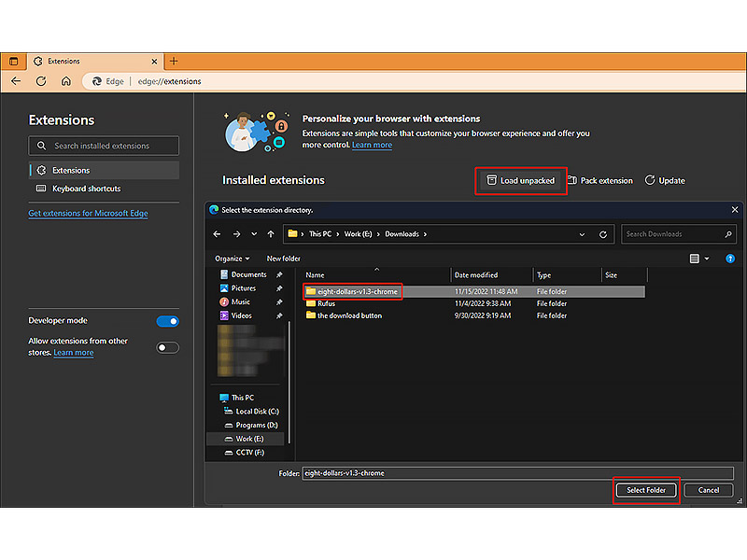Open the Organize menu
This screenshot has width=747, height=560.
click(232, 259)
